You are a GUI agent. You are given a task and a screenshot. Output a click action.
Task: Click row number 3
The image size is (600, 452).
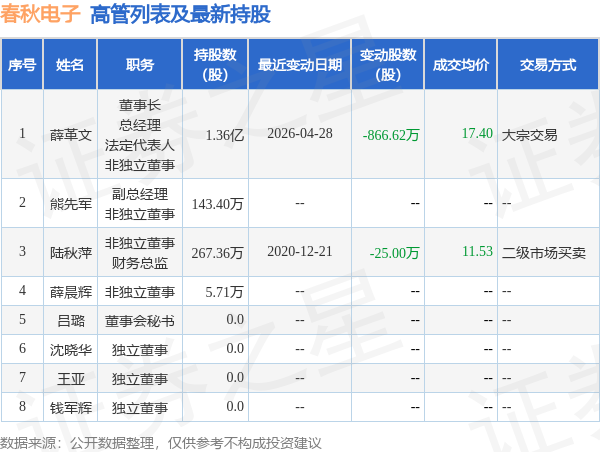coord(22,251)
